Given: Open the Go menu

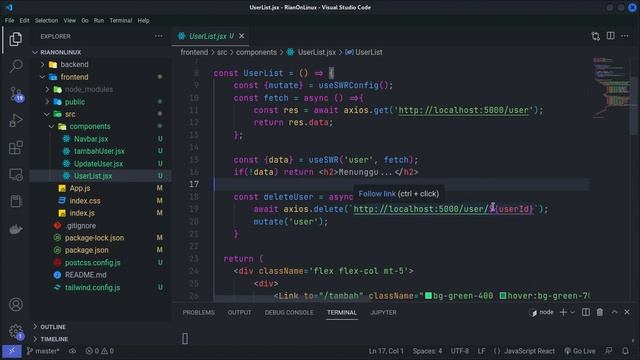Looking at the screenshot, I should [x=84, y=20].
